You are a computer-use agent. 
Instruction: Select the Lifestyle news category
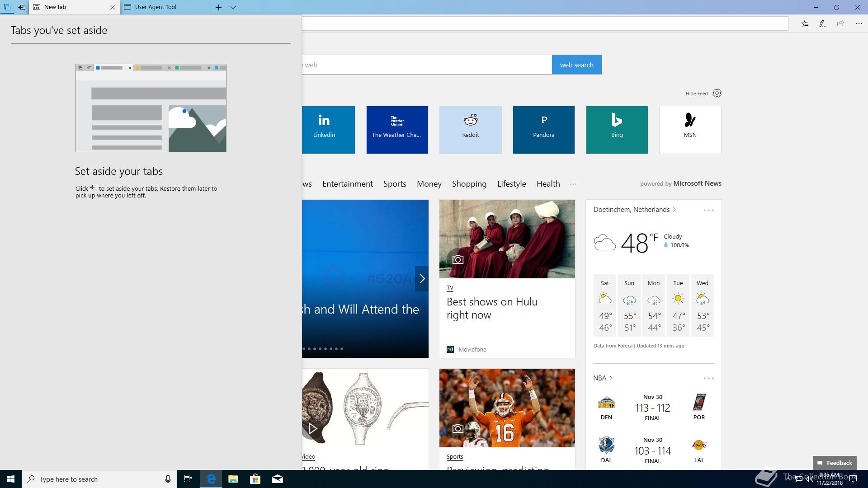[511, 184]
